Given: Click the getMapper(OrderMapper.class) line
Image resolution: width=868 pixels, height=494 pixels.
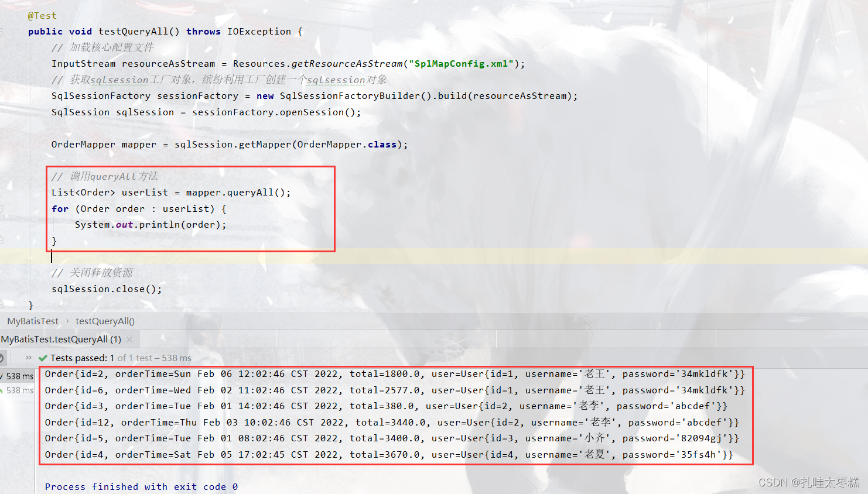Looking at the screenshot, I should coord(230,145).
